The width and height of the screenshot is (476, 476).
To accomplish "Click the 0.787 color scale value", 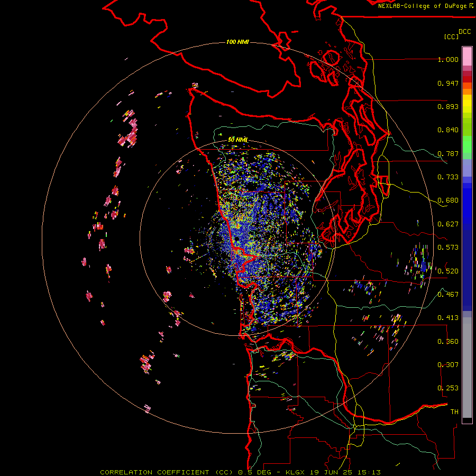I will (448, 153).
